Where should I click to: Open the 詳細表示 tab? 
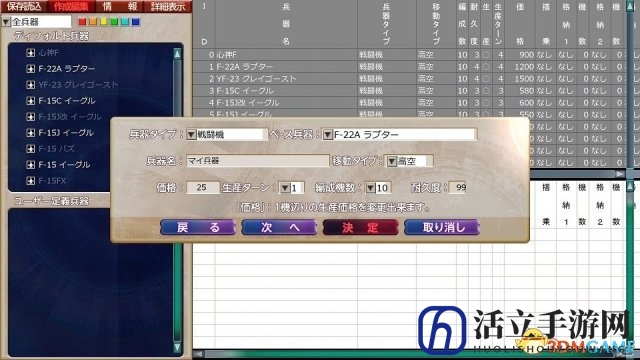[x=168, y=6]
